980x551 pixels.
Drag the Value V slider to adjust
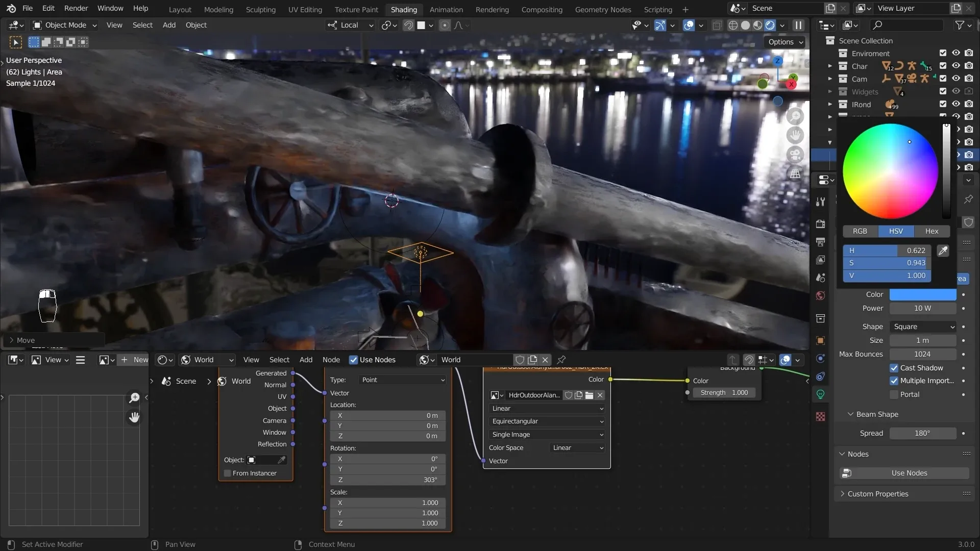tap(890, 274)
